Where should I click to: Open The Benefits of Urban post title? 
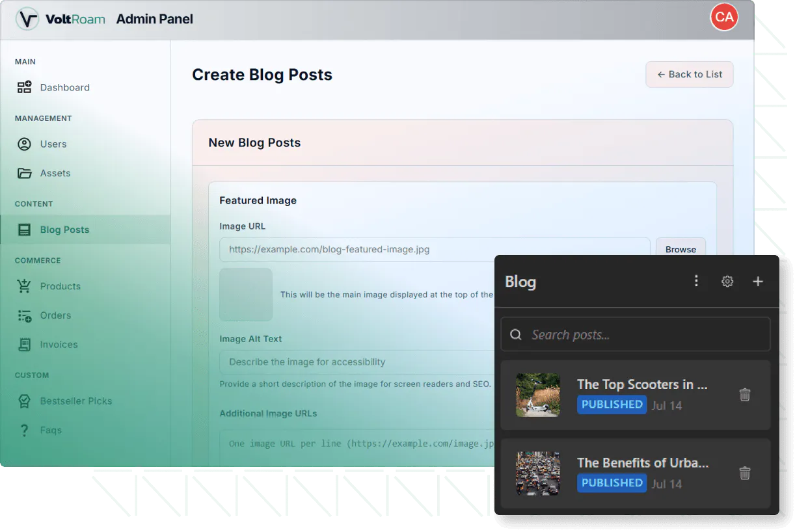tap(643, 463)
